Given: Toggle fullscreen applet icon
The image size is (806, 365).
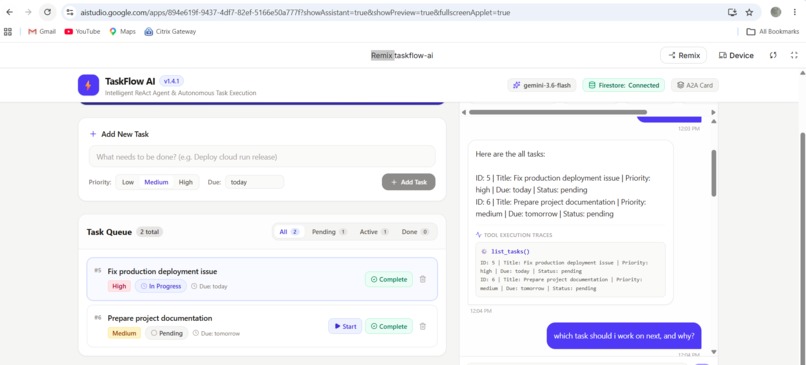Looking at the screenshot, I should [x=794, y=56].
